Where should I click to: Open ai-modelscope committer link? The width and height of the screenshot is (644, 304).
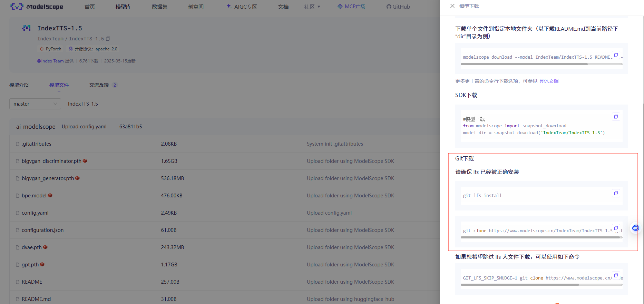pyautogui.click(x=36, y=127)
